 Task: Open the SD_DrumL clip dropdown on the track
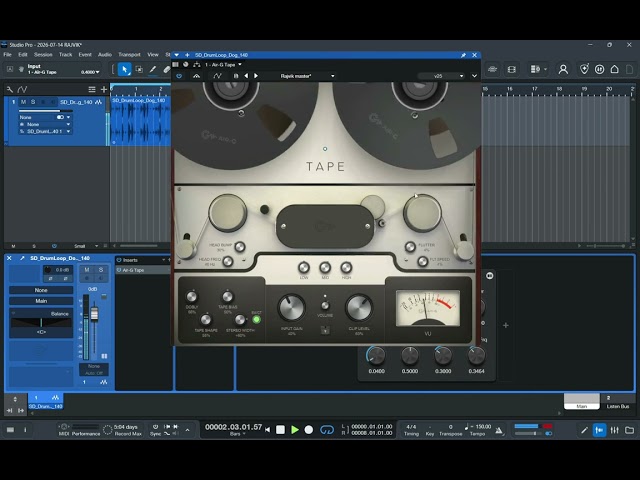(44, 131)
